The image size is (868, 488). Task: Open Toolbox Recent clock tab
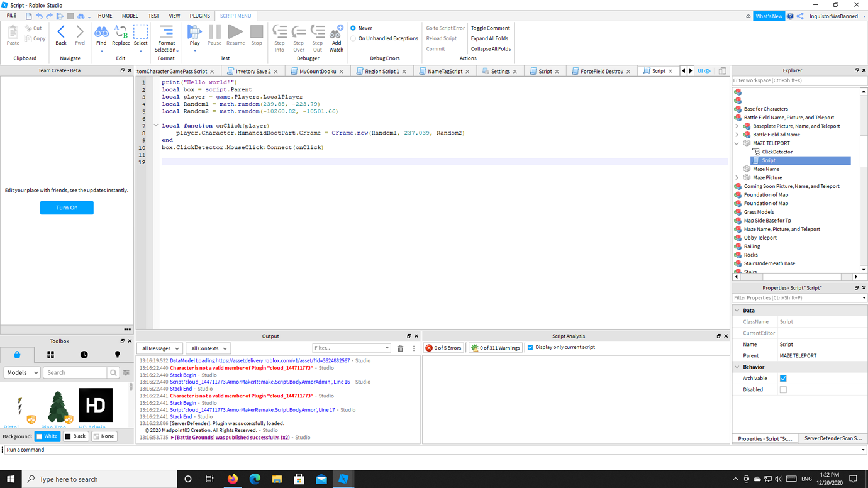pyautogui.click(x=84, y=355)
